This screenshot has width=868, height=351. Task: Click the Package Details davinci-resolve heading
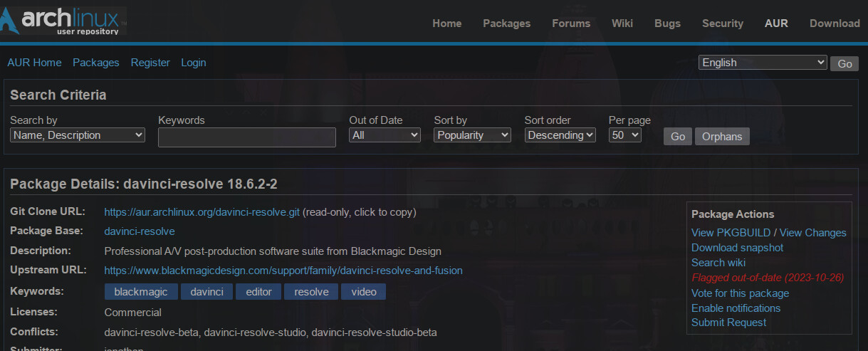pos(144,184)
